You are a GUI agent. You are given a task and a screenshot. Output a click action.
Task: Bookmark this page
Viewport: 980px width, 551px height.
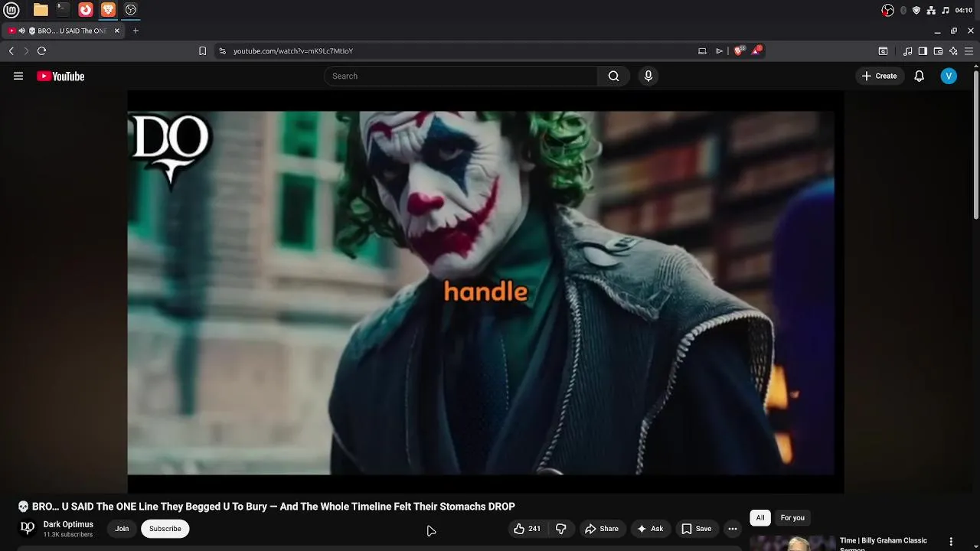click(x=202, y=51)
